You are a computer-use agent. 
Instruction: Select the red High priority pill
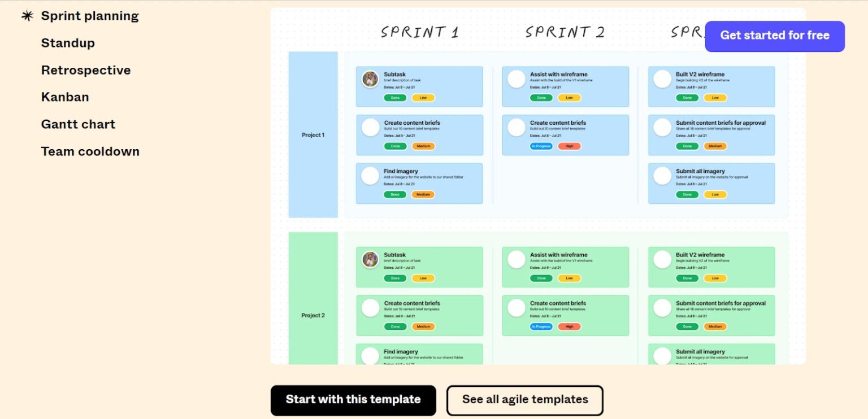tap(570, 146)
